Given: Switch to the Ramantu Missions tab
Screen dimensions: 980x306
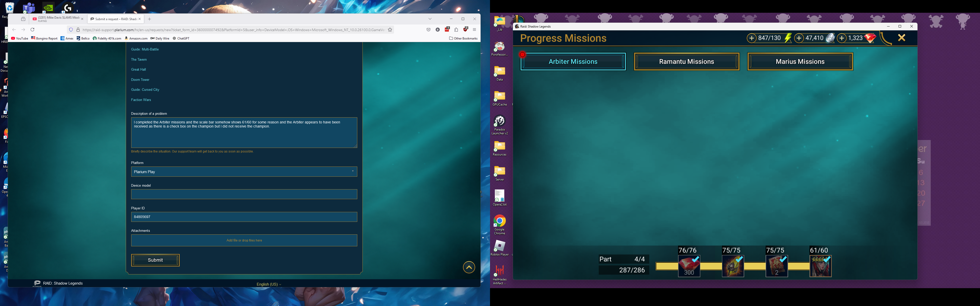Looking at the screenshot, I should 686,61.
